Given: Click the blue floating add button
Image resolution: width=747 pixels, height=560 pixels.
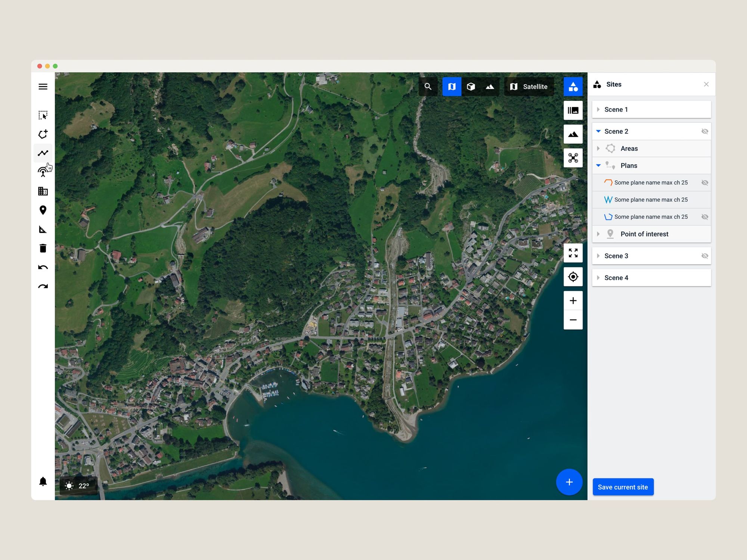Looking at the screenshot, I should (x=569, y=482).
